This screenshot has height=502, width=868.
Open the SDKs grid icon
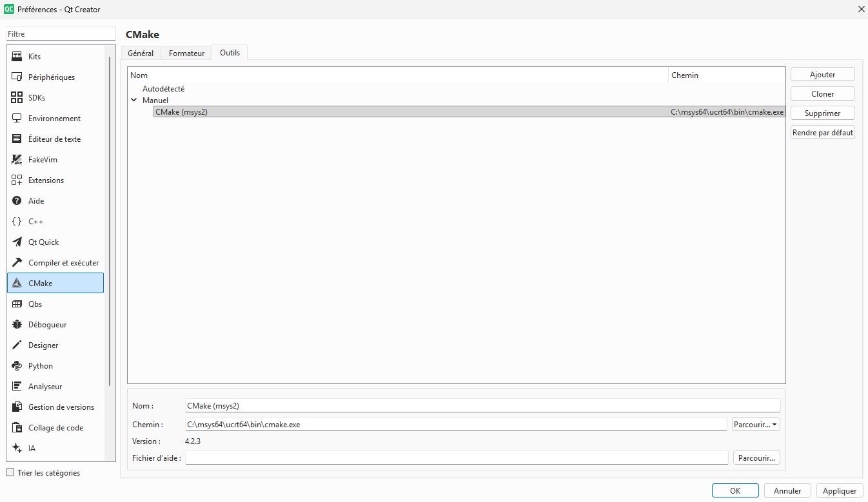[x=17, y=98]
